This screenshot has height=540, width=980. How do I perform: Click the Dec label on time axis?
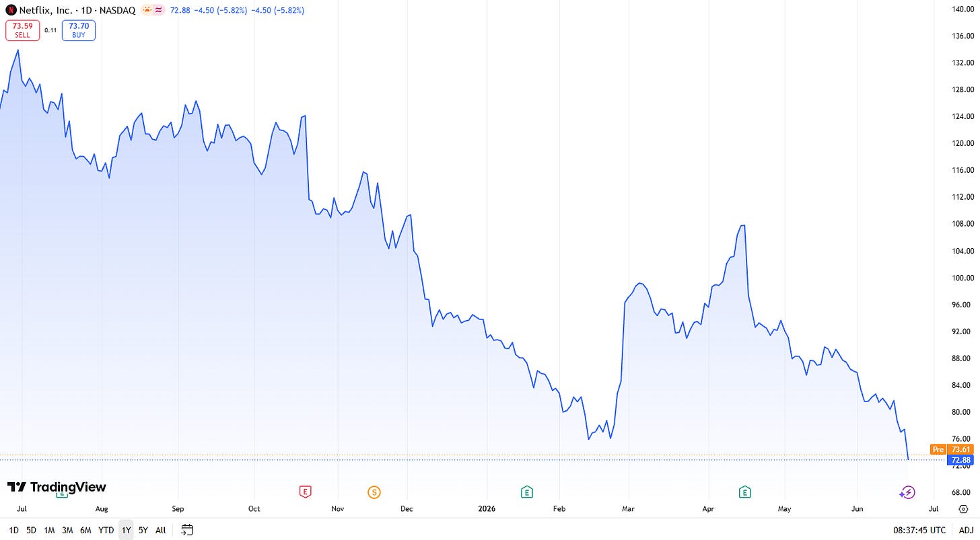pyautogui.click(x=407, y=509)
